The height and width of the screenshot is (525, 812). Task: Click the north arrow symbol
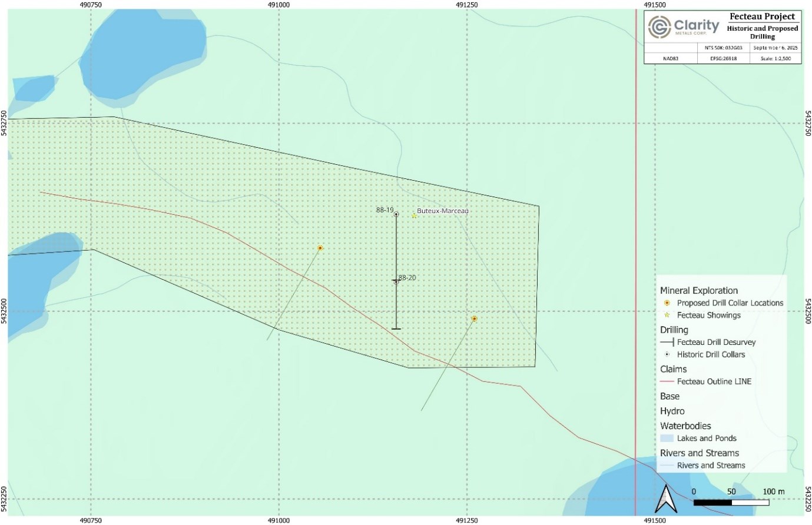[666, 500]
